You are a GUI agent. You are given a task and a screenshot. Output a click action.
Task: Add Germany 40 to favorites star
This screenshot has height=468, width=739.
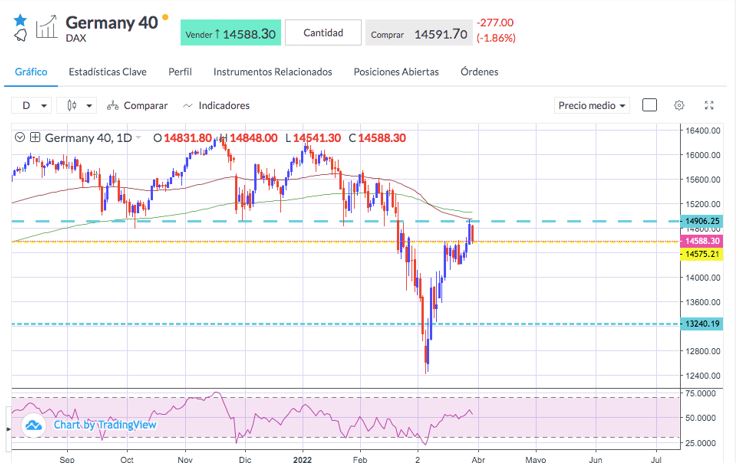pyautogui.click(x=20, y=20)
